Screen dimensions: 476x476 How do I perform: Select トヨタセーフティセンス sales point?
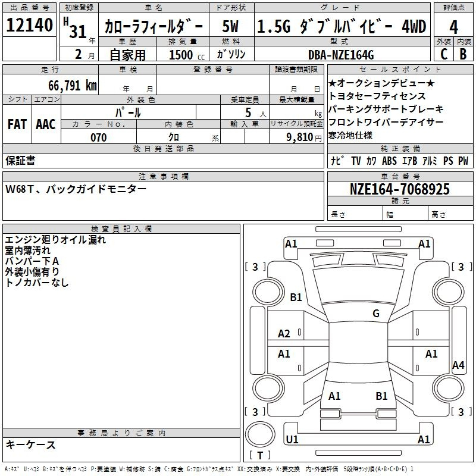click(377, 96)
